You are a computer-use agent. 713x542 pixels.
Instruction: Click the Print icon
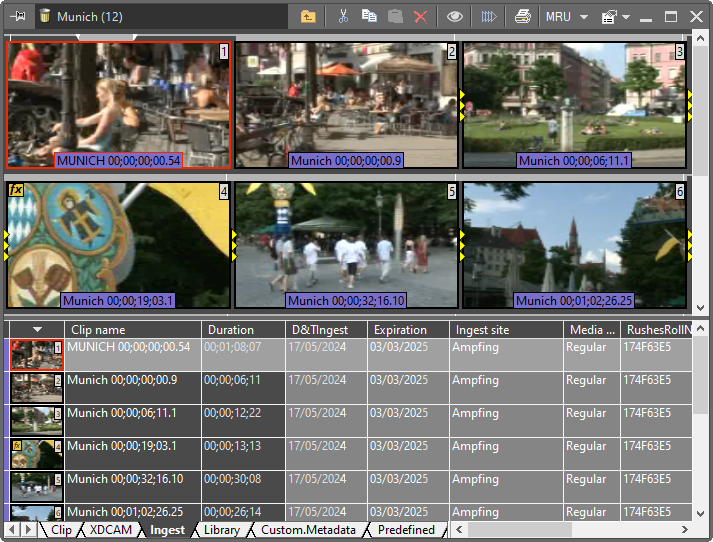point(523,16)
